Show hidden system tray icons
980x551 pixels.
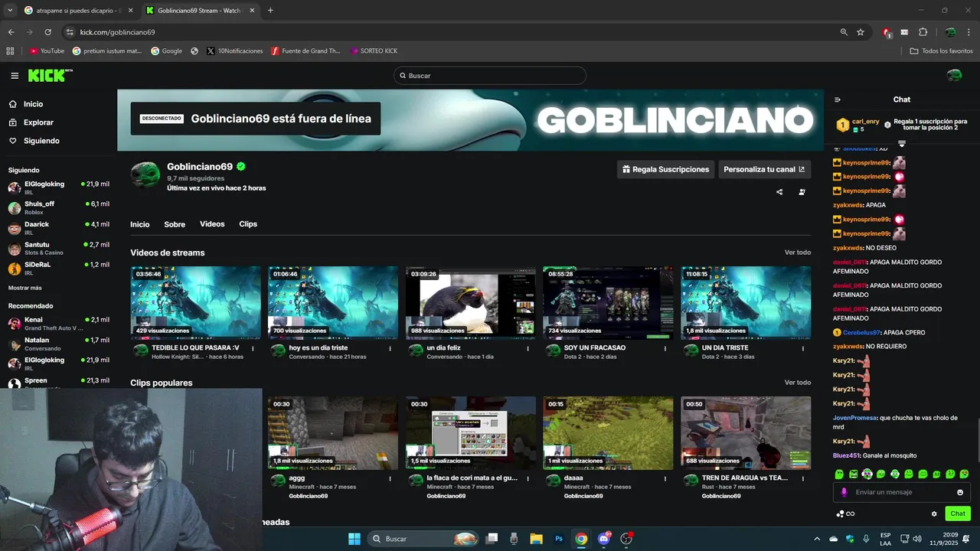tap(817, 539)
